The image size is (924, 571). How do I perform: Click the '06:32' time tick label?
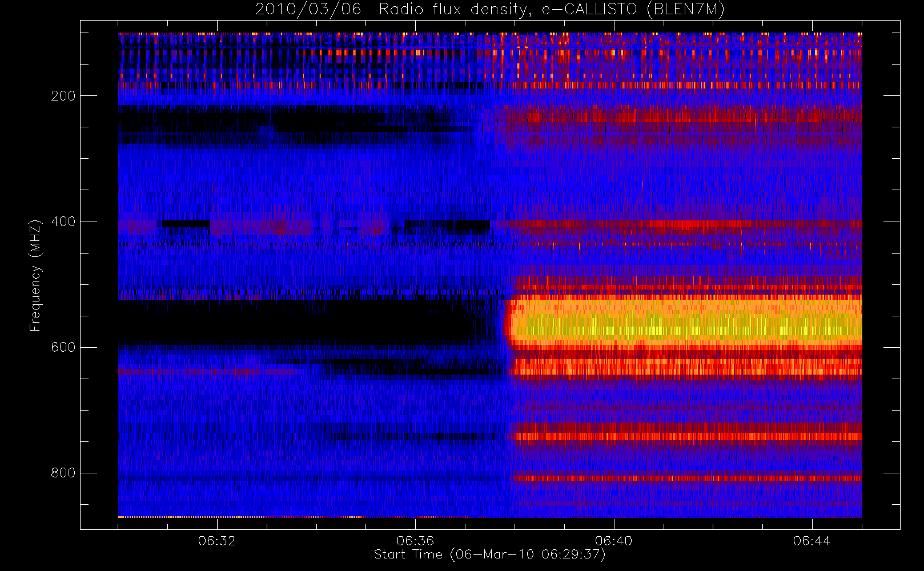[x=216, y=541]
